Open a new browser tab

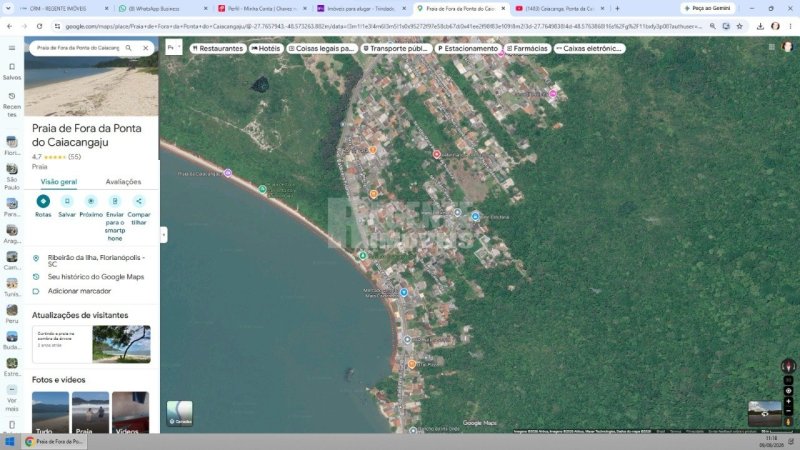[617, 9]
